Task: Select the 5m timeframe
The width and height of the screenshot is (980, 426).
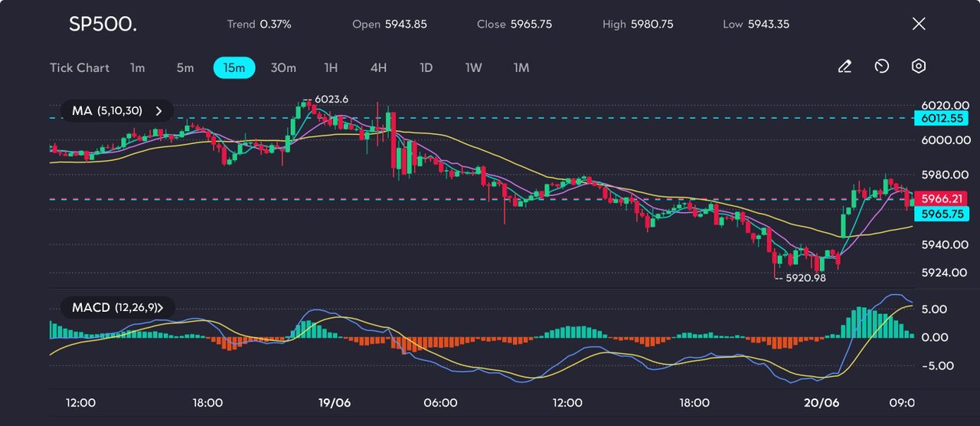Action: (x=185, y=67)
